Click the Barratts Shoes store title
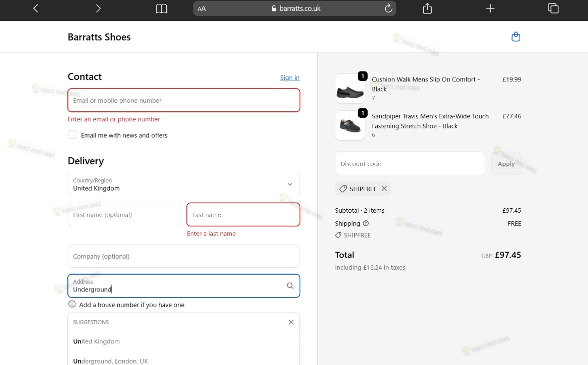The height and width of the screenshot is (365, 588). point(99,37)
